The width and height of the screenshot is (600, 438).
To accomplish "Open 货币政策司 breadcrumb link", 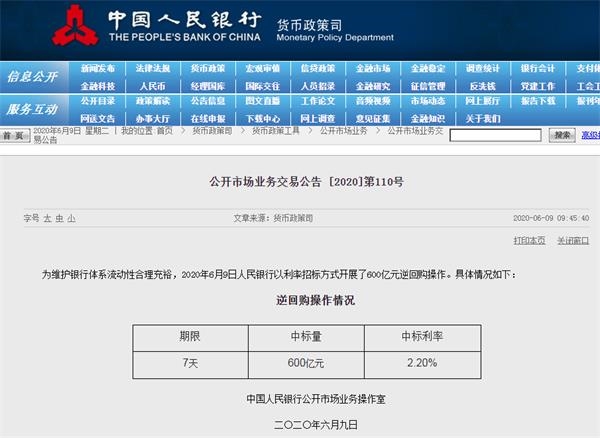I will coord(212,131).
